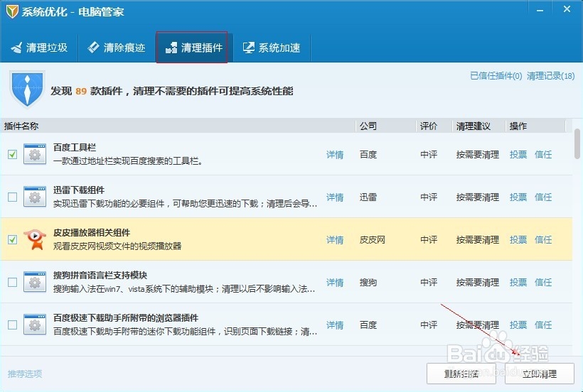
Task: Click the broom icon on 清理垃圾 tab
Action: (17, 48)
